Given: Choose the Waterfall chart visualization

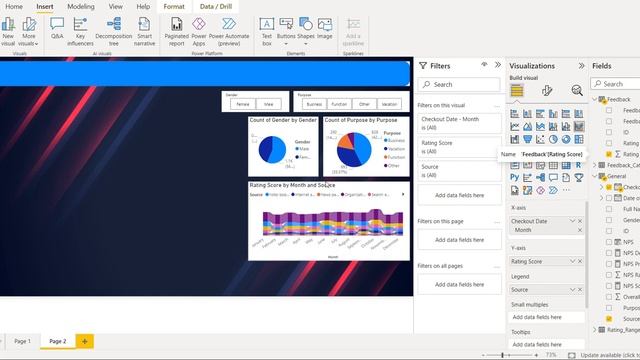Looking at the screenshot, I should pos(515,139).
